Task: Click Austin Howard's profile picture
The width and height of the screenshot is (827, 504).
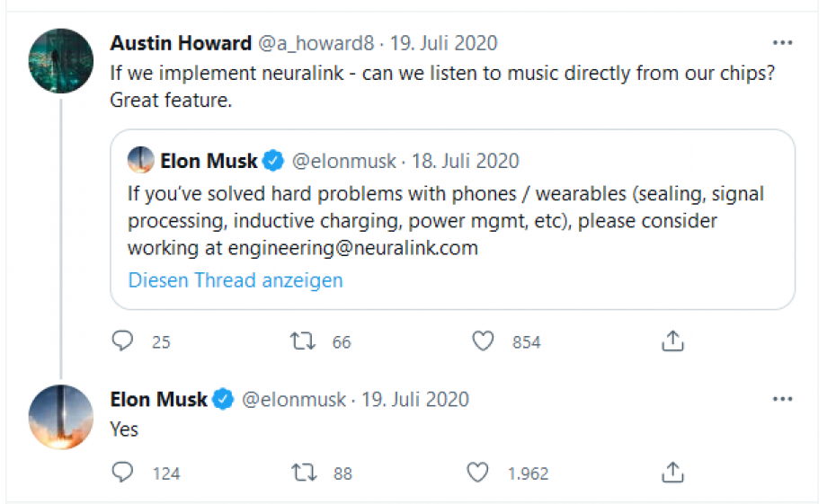Action: pyautogui.click(x=61, y=61)
